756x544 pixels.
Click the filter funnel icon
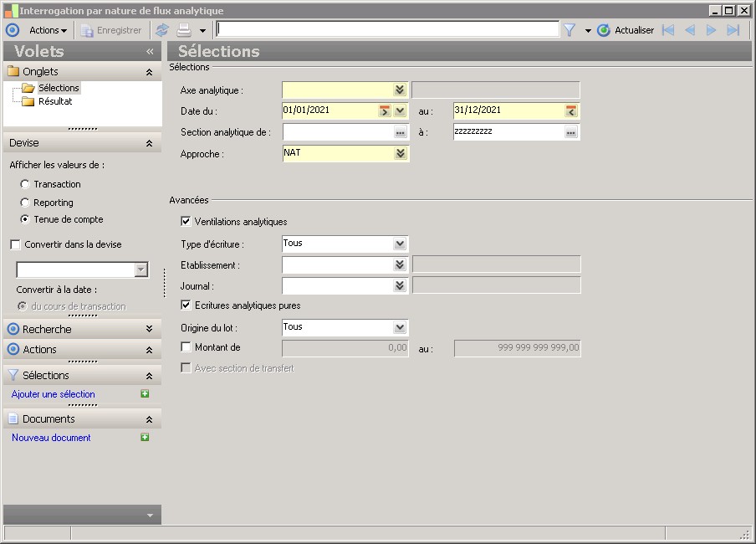(x=570, y=30)
